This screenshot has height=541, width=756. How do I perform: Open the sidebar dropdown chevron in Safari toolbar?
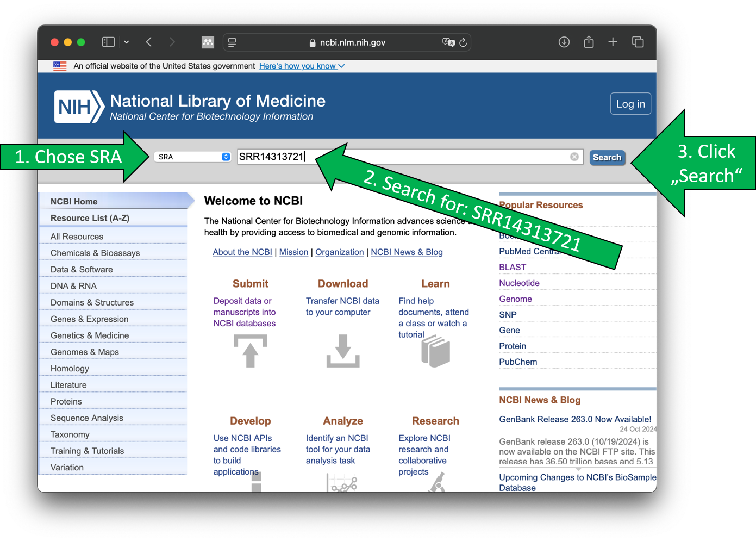[126, 42]
